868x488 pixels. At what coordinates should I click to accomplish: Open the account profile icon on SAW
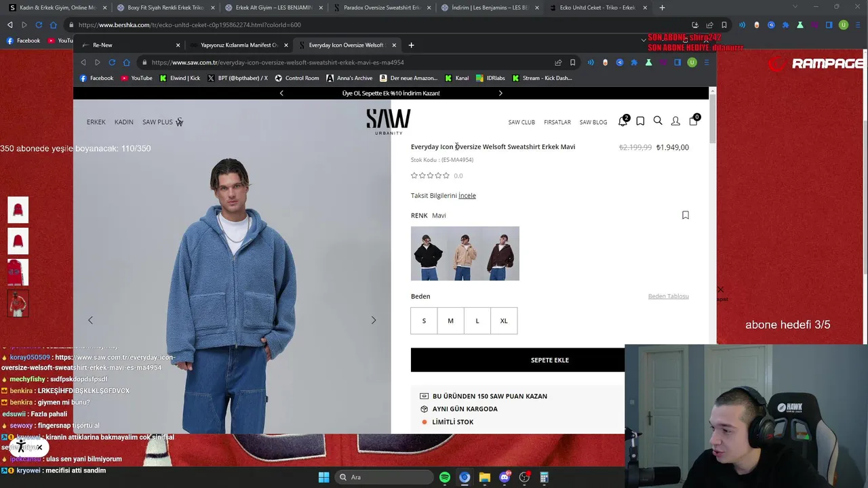(x=675, y=121)
